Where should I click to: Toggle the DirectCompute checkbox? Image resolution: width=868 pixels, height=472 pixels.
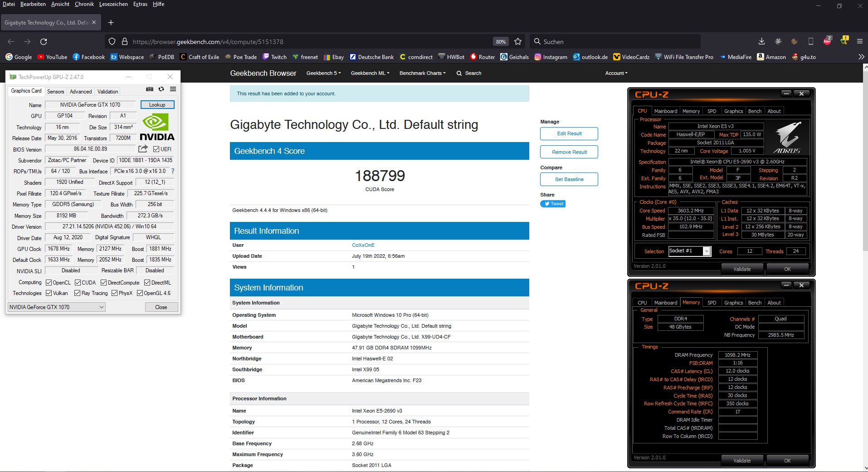104,282
